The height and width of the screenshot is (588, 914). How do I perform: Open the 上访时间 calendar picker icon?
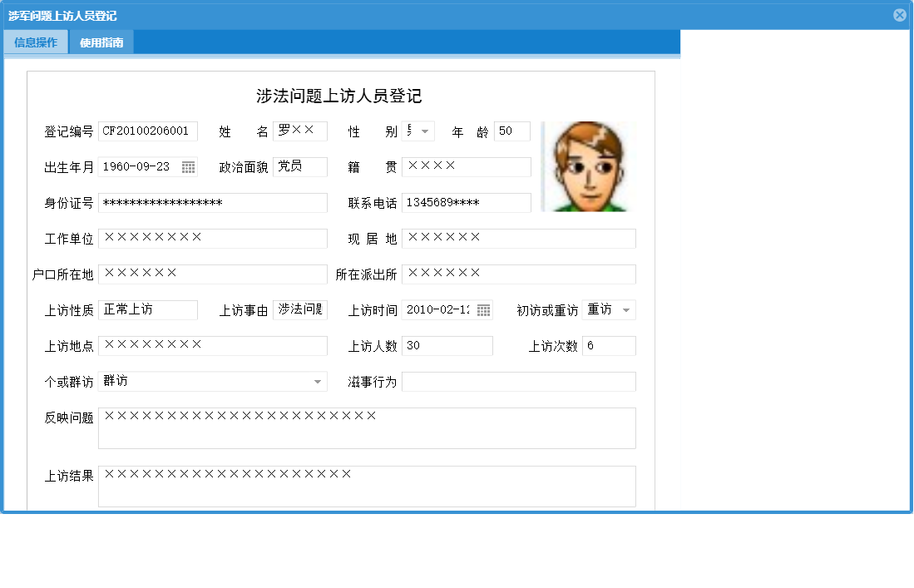pyautogui.click(x=483, y=309)
